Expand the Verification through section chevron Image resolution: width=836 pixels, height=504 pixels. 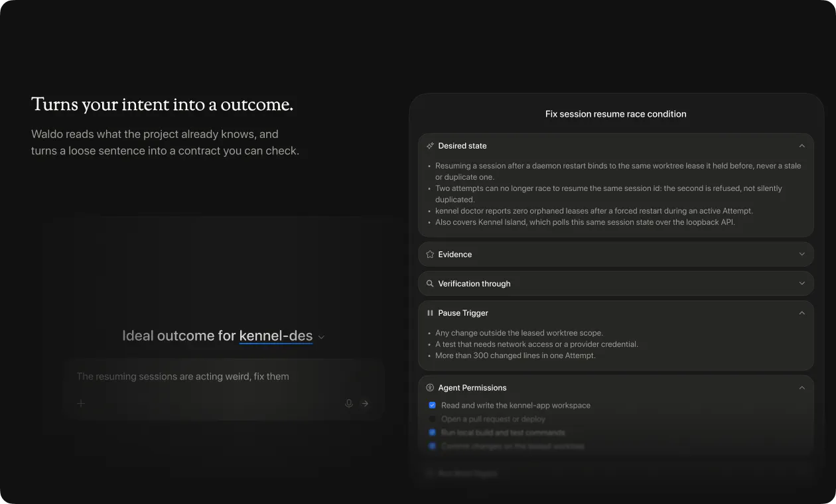point(801,284)
